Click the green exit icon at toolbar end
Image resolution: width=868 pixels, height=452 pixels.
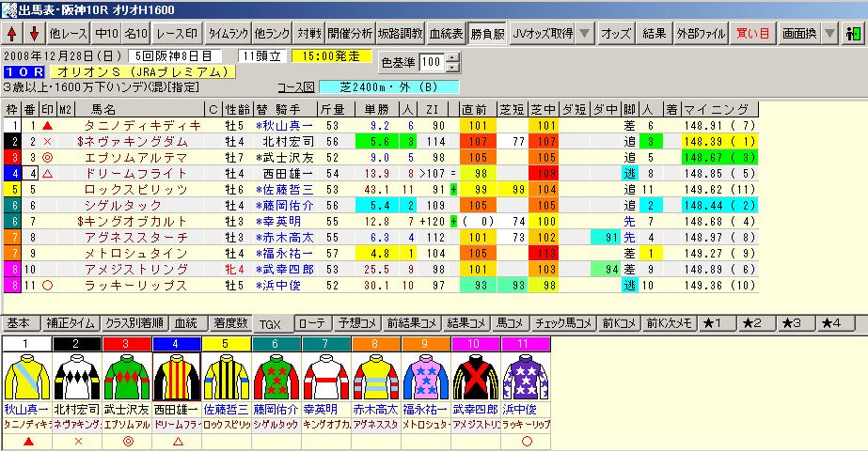click(x=854, y=34)
